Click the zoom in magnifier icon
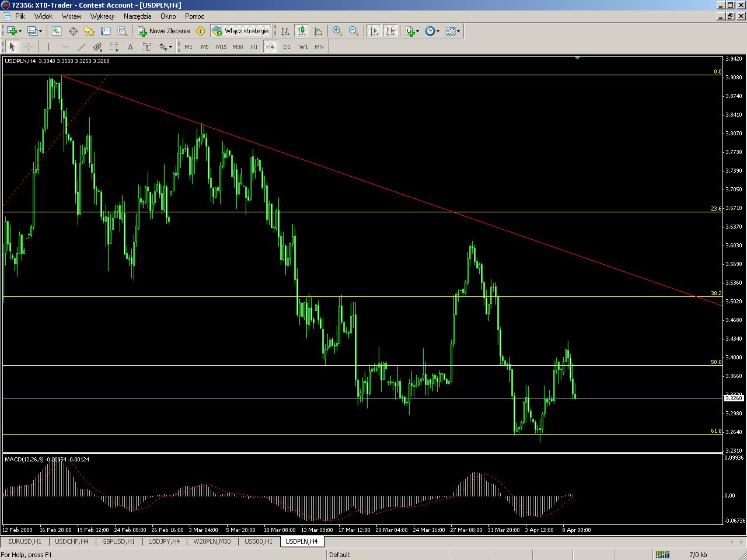 (337, 31)
